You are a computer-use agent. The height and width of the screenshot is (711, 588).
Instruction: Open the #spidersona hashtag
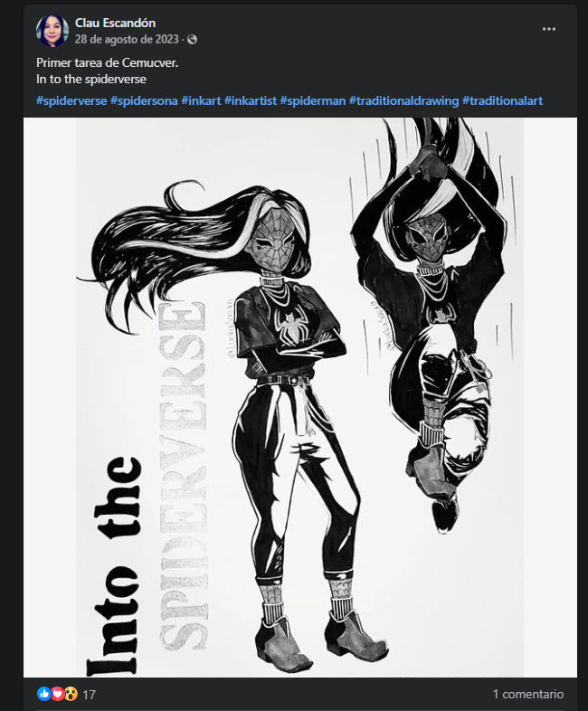(144, 100)
